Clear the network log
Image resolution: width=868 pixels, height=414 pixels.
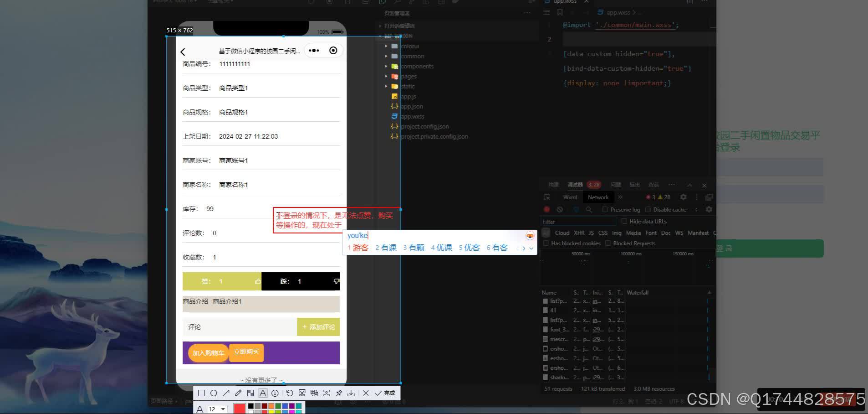tap(560, 209)
